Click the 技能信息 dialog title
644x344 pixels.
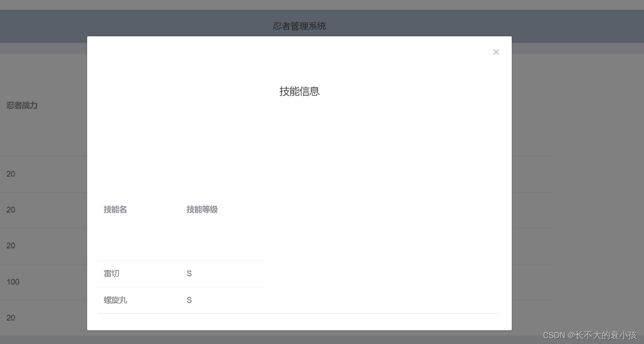point(299,91)
